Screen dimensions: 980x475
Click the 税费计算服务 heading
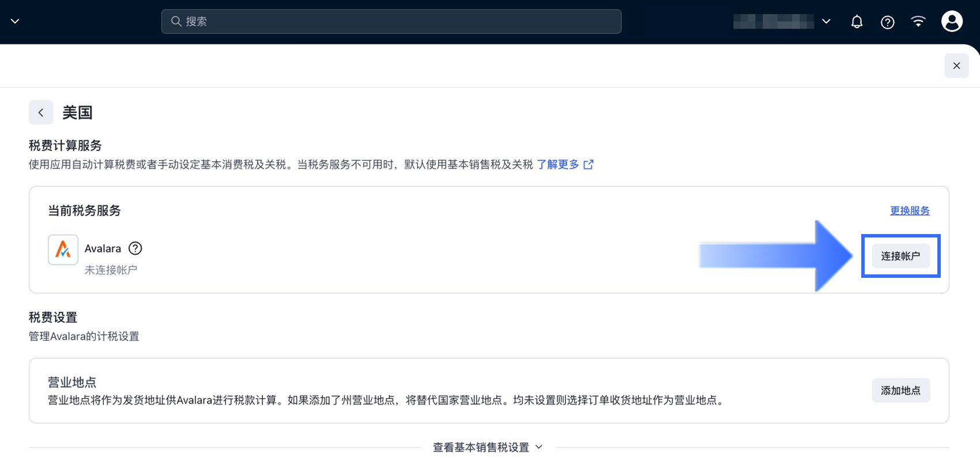pyautogui.click(x=65, y=145)
